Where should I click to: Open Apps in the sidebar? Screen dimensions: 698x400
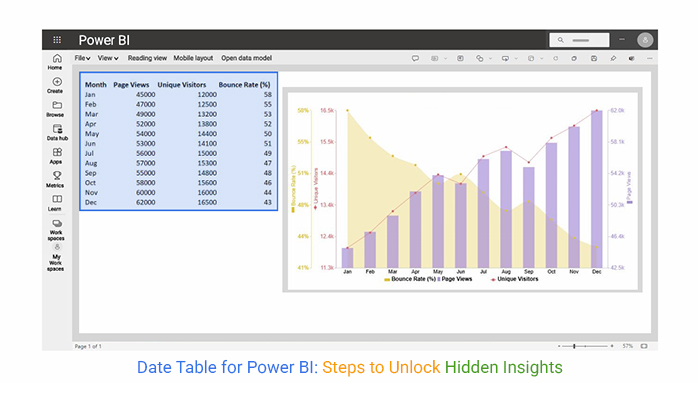57,156
